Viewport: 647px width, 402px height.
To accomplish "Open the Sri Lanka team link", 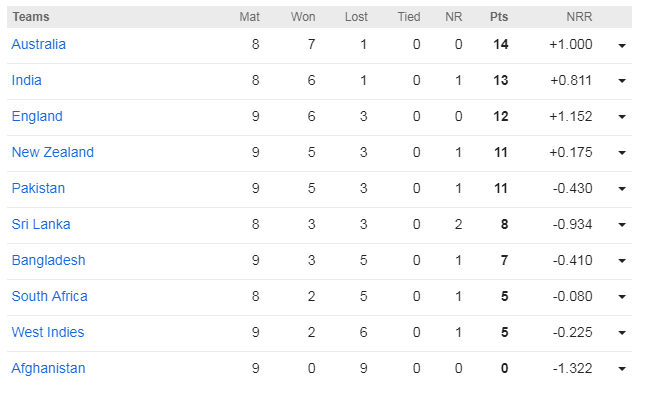I will coord(41,225).
